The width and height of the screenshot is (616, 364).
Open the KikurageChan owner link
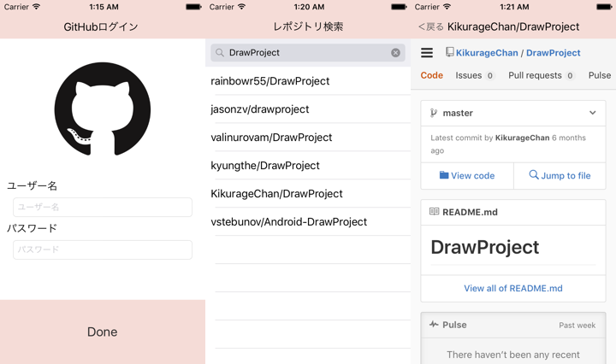click(487, 53)
